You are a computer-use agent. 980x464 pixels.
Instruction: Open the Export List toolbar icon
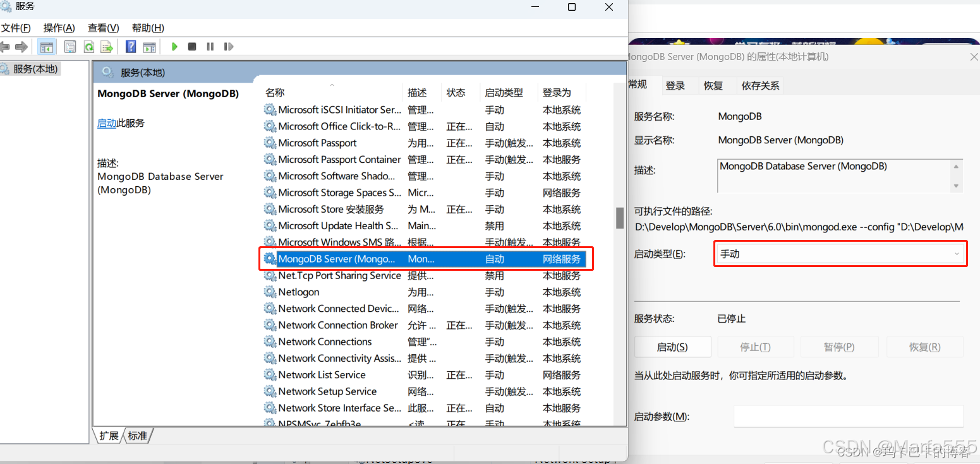[x=107, y=46]
